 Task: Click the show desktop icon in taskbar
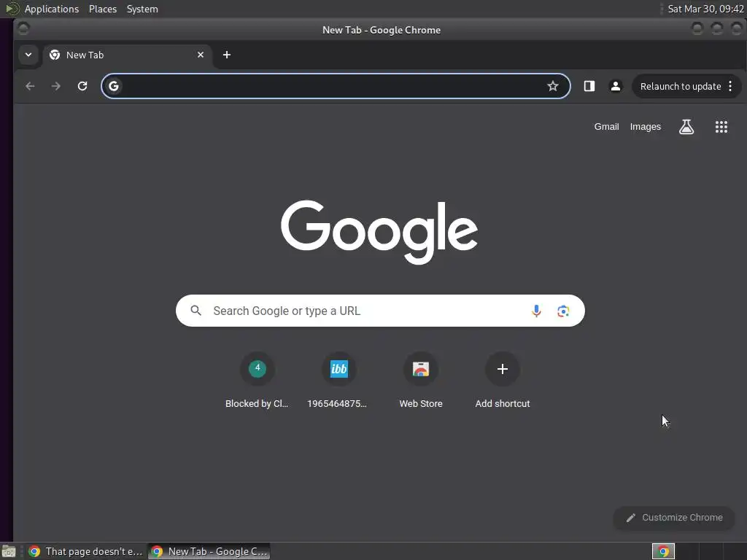click(9, 551)
